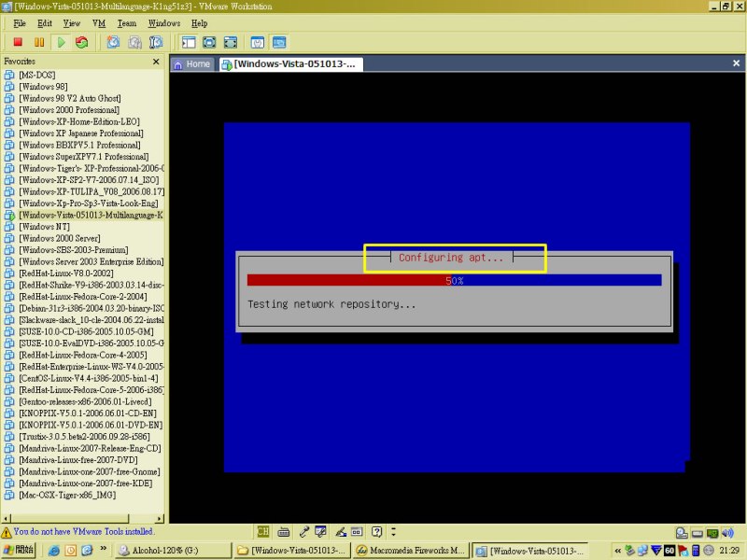Select [Gentoo-releases-x86-2006.01-Livecd] favorite

(x=85, y=401)
